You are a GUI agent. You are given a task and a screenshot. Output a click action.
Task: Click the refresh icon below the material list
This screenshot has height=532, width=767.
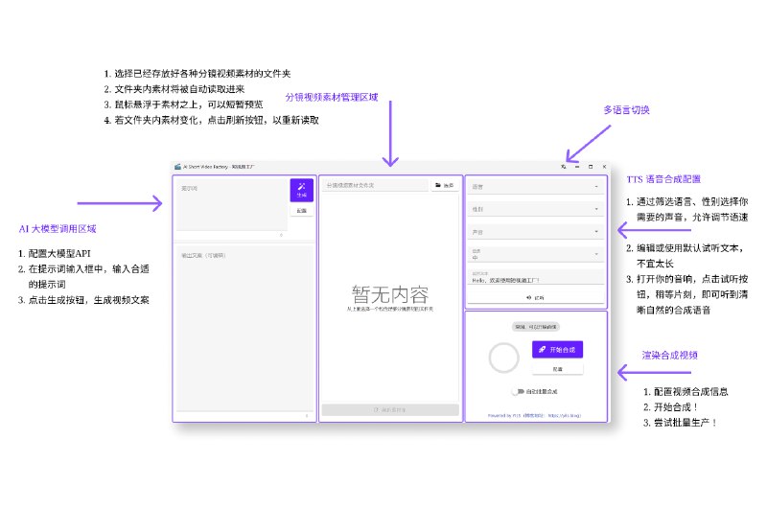tap(376, 409)
